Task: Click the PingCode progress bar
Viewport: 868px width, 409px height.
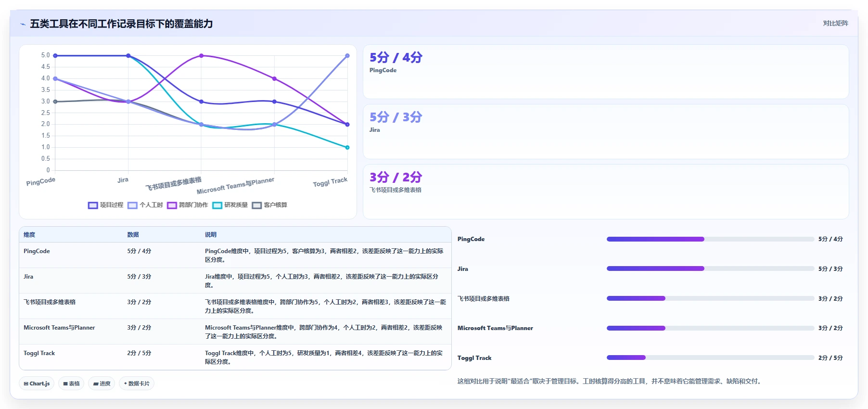Action: click(710, 239)
